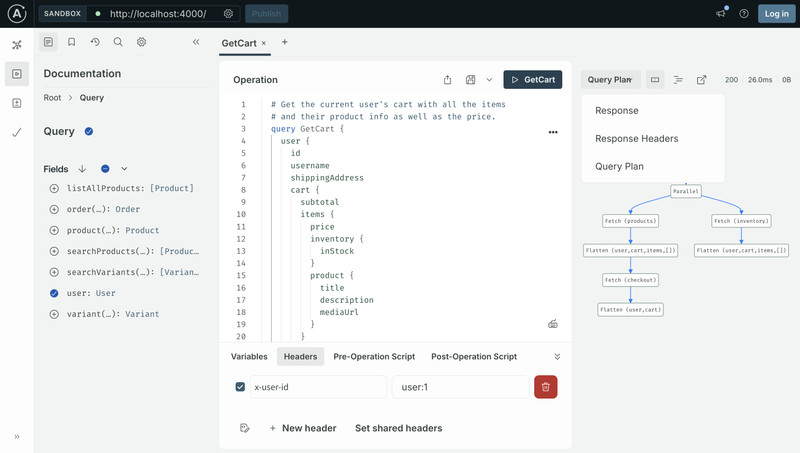This screenshot has width=800, height=453.
Task: Deselect all fields using the blue minus button
Action: click(x=105, y=169)
